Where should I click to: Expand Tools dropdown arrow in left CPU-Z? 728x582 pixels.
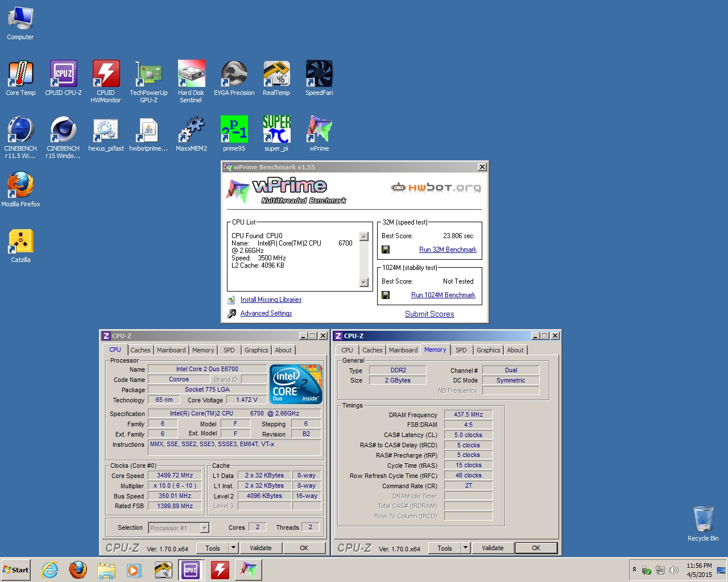[x=233, y=548]
